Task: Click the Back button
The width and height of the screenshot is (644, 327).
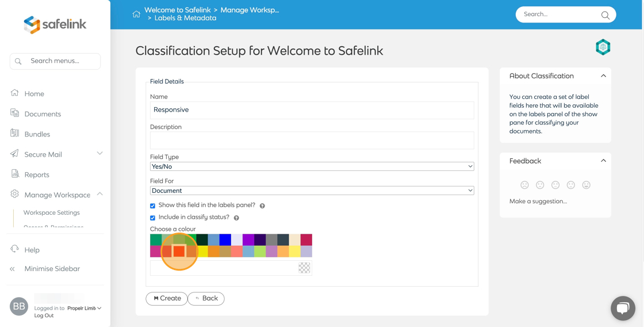Action: (206, 298)
